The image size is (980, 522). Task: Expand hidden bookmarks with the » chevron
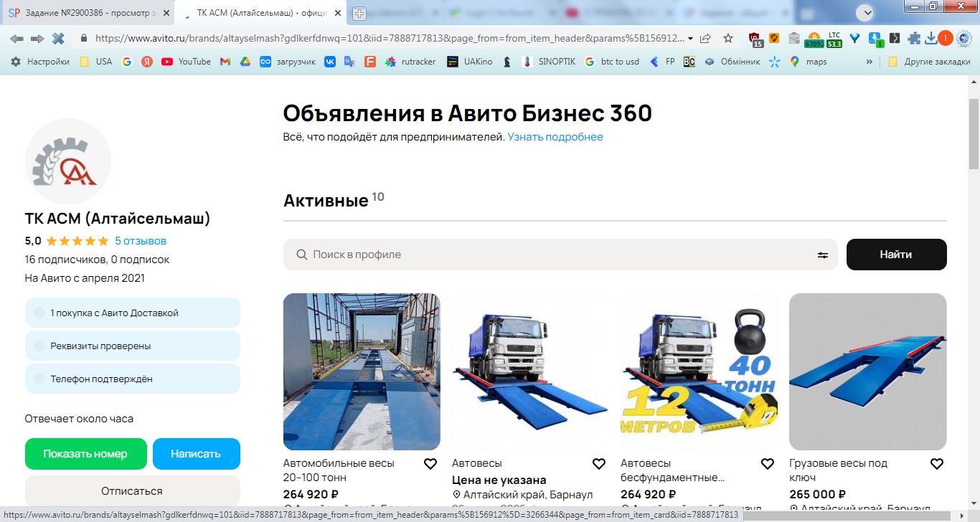(x=870, y=62)
